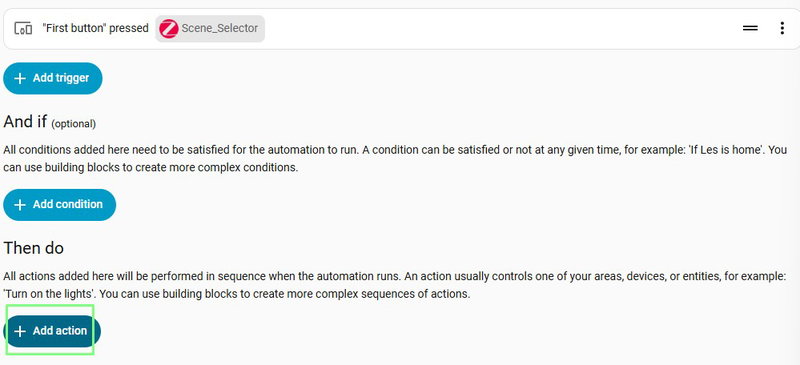800x365 pixels.
Task: Click the conditions description paragraph text
Action: pyautogui.click(x=395, y=159)
